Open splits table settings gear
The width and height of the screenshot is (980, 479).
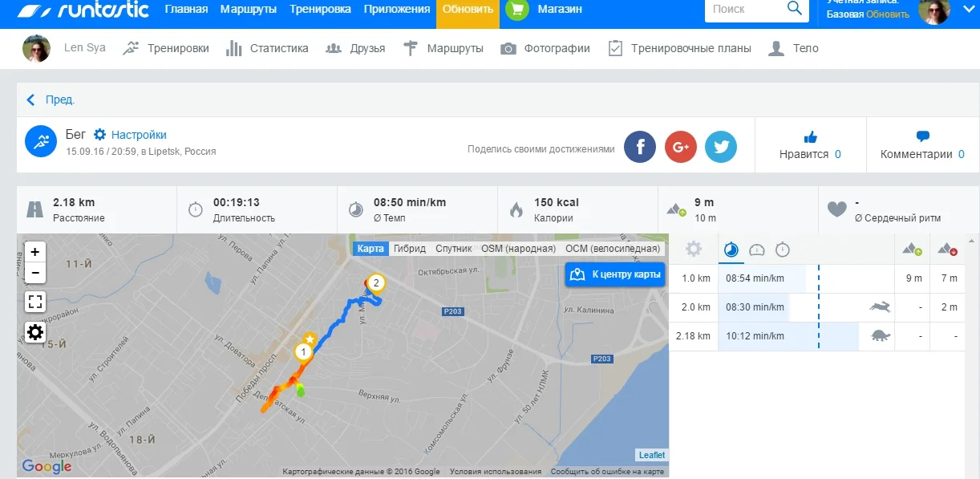pyautogui.click(x=694, y=250)
